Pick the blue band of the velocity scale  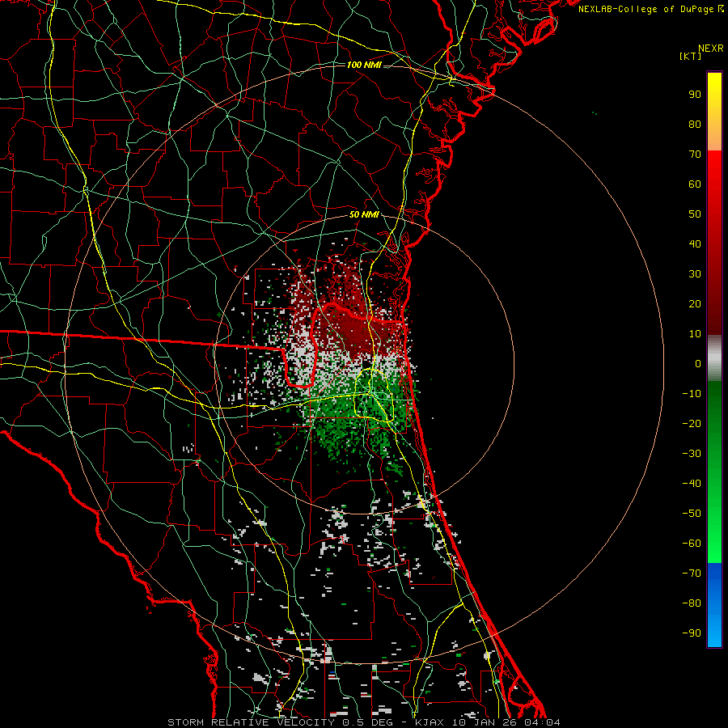coord(714,605)
